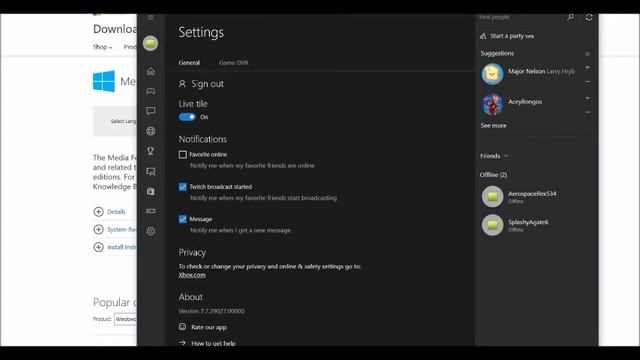640x360 pixels.
Task: Open AceyBongos' avatar
Action: pyautogui.click(x=492, y=104)
